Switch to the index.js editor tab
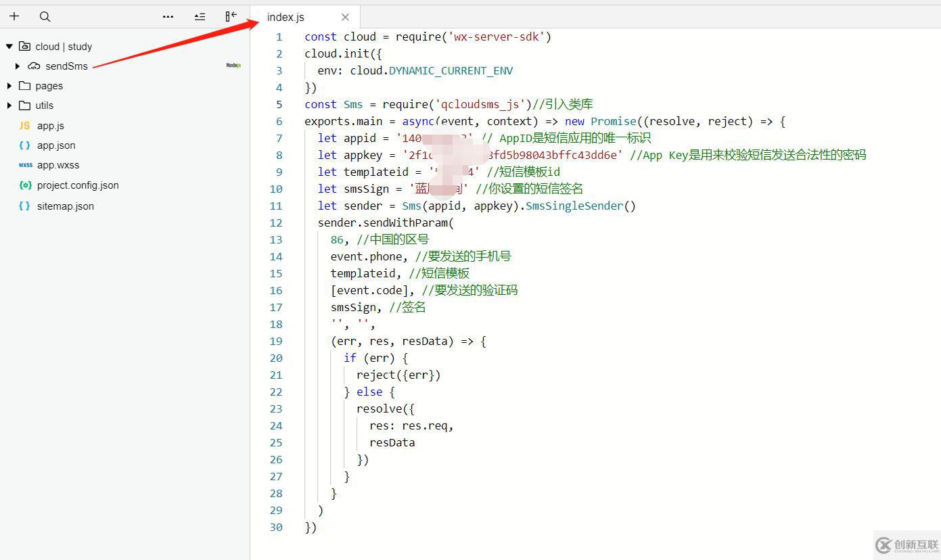The image size is (941, 560). click(304, 17)
